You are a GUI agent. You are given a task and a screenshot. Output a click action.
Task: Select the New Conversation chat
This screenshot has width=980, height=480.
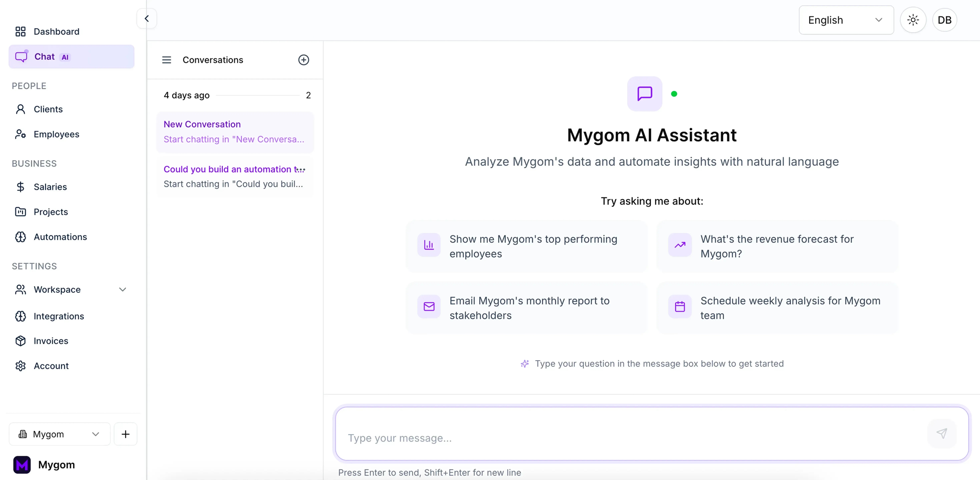(x=235, y=132)
